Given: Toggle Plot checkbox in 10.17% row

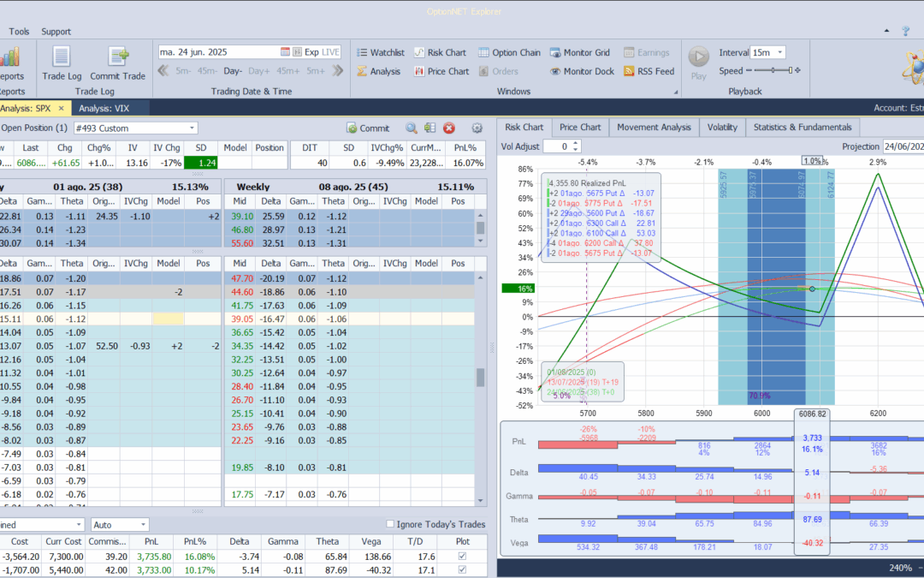Looking at the screenshot, I should coord(462,569).
